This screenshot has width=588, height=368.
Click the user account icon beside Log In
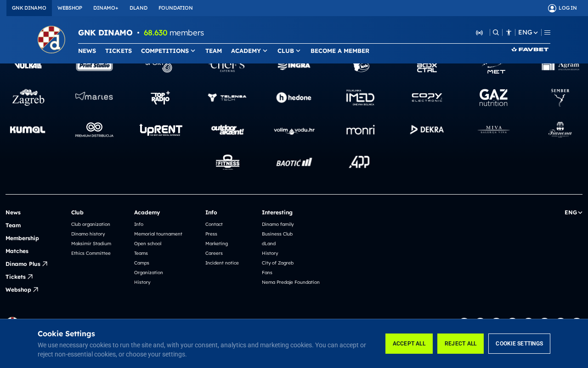point(552,8)
